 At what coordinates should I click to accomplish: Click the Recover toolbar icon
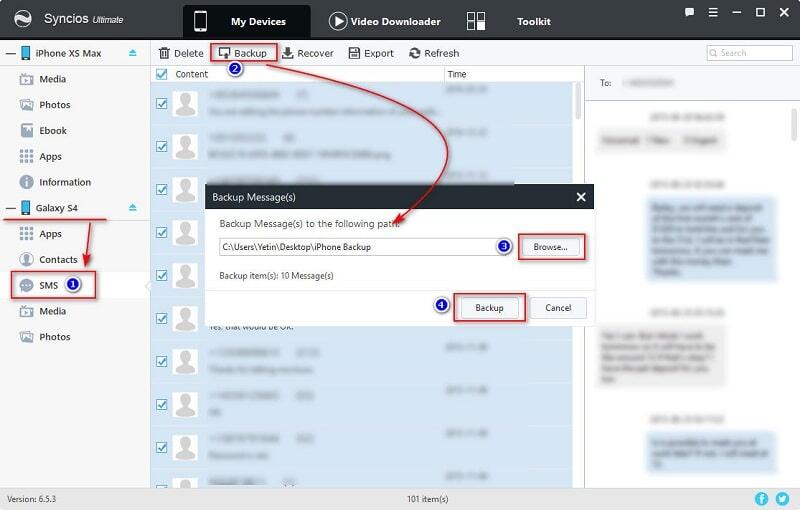tap(288, 53)
